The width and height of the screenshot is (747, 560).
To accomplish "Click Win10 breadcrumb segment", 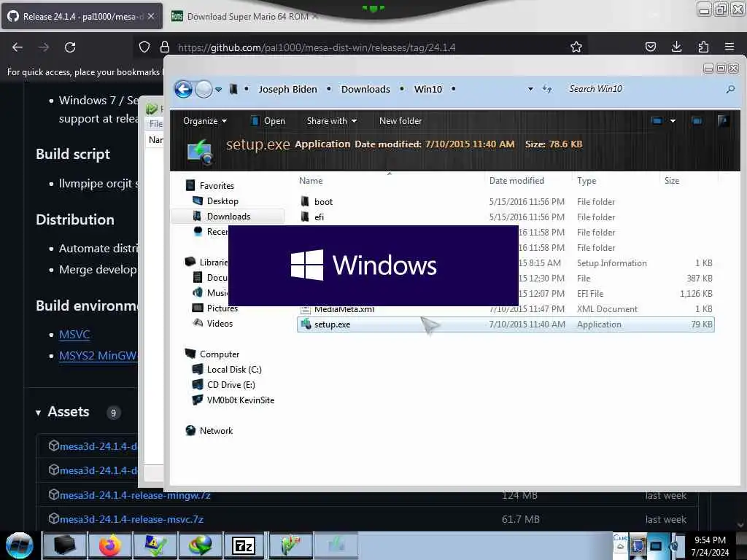I will click(427, 89).
